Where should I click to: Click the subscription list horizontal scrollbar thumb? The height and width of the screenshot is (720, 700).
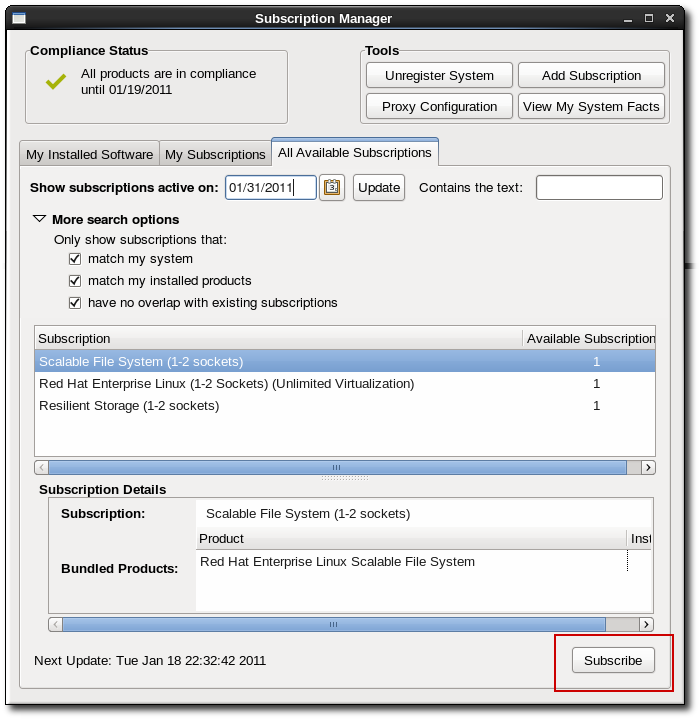tap(338, 467)
